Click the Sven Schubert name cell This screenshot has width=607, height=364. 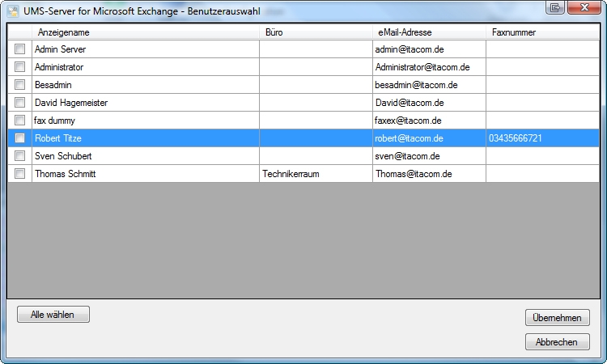[146, 156]
